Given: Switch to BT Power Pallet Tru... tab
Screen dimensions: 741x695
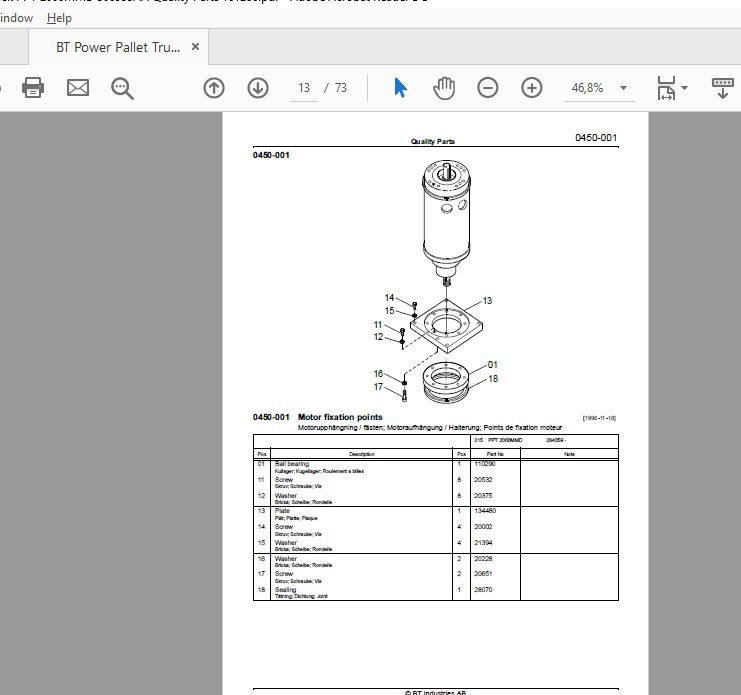Looking at the screenshot, I should pyautogui.click(x=118, y=47).
